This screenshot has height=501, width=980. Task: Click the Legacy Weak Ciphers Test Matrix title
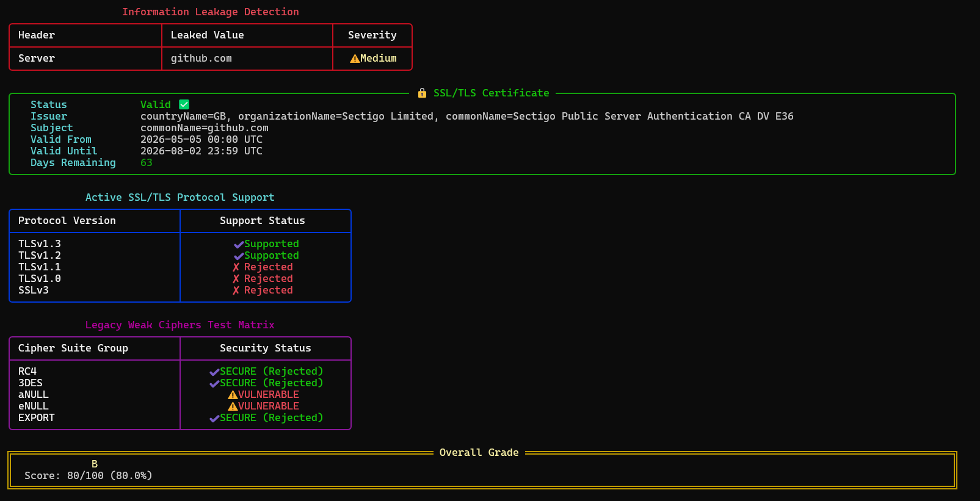(180, 325)
